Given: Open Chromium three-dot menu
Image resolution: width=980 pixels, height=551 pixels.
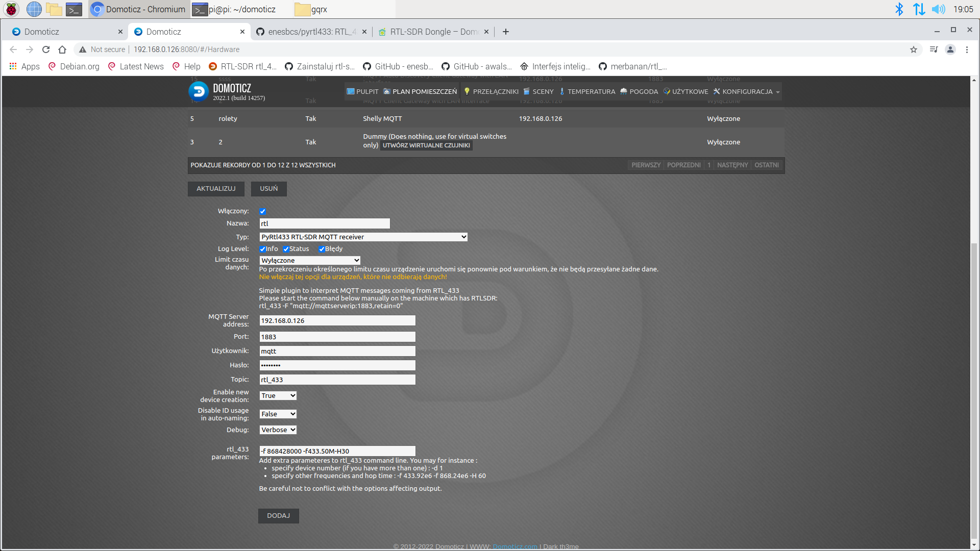Looking at the screenshot, I should 967,49.
